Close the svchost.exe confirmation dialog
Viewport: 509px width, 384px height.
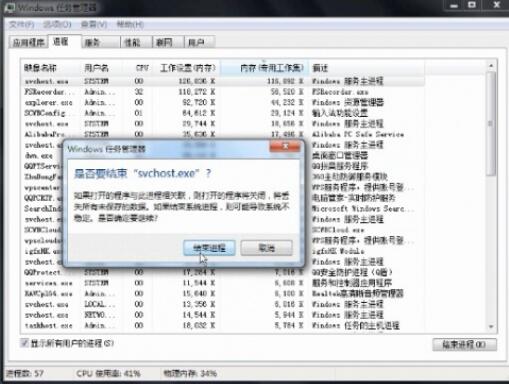285,146
